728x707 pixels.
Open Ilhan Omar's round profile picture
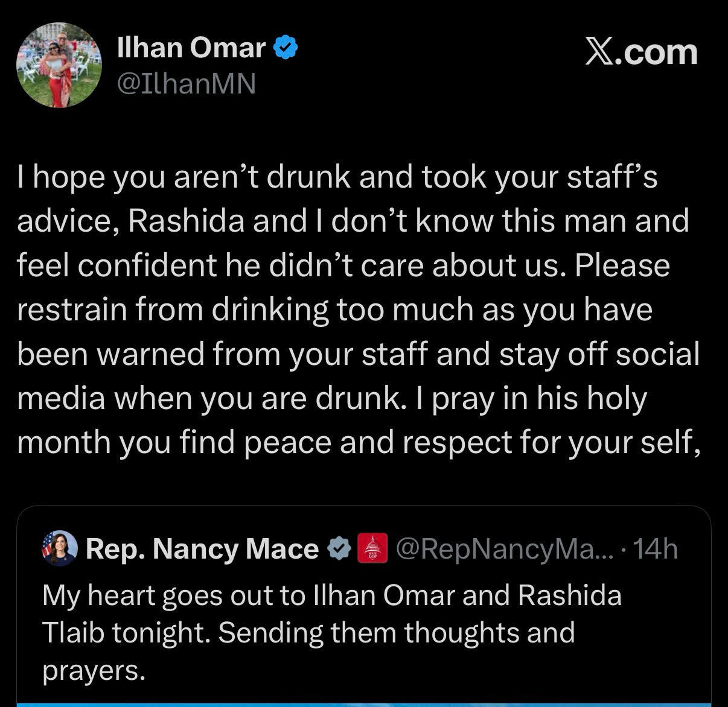[59, 65]
